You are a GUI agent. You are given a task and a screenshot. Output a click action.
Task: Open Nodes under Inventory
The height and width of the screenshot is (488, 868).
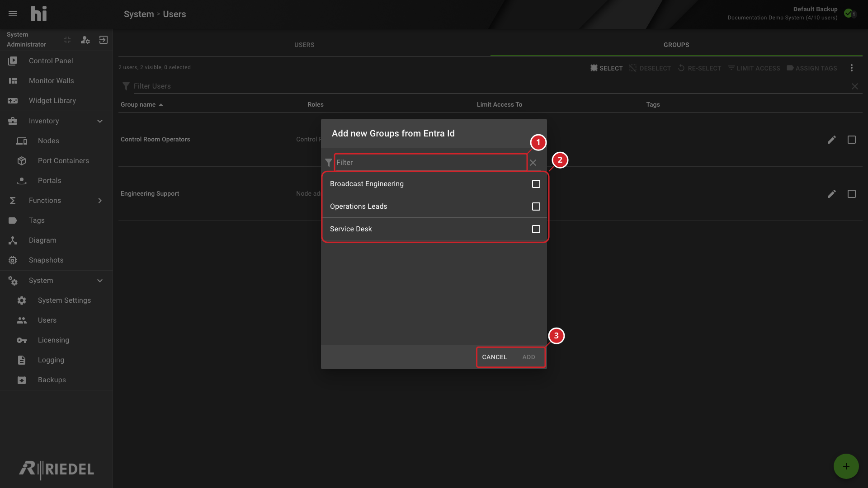(56, 141)
